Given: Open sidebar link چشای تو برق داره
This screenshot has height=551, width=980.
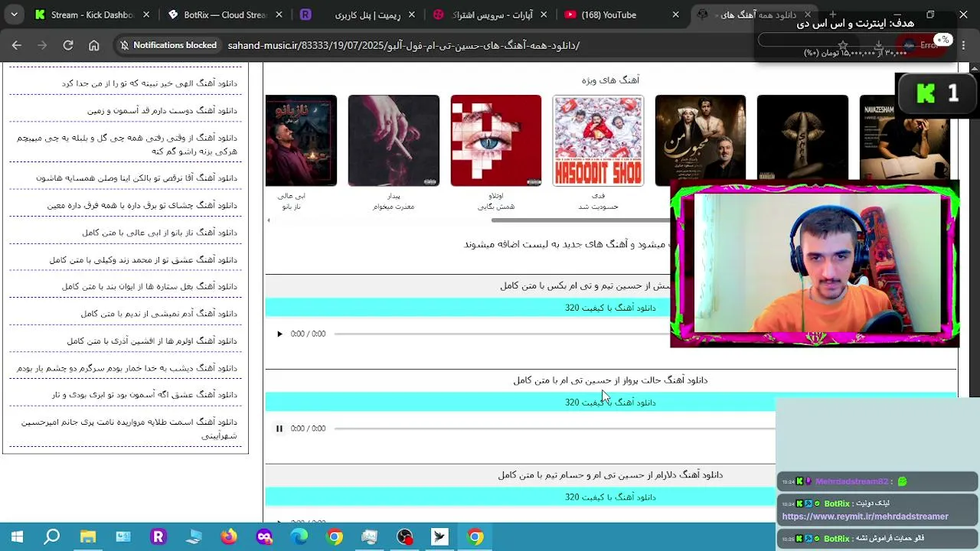Looking at the screenshot, I should click(x=142, y=205).
